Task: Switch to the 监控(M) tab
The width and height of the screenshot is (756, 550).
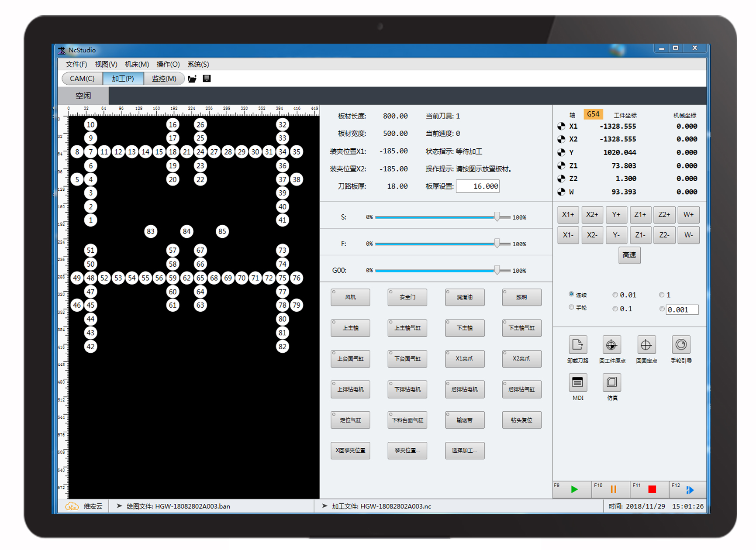Action: (164, 79)
